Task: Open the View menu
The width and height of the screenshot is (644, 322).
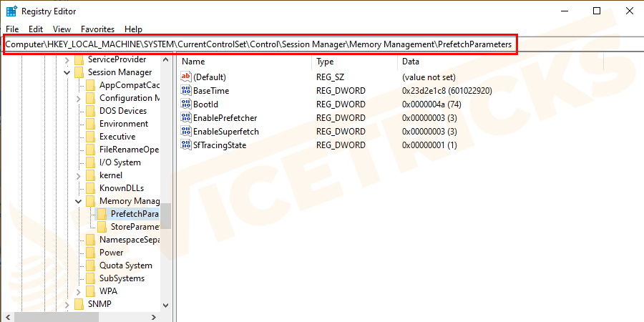Action: click(x=62, y=29)
